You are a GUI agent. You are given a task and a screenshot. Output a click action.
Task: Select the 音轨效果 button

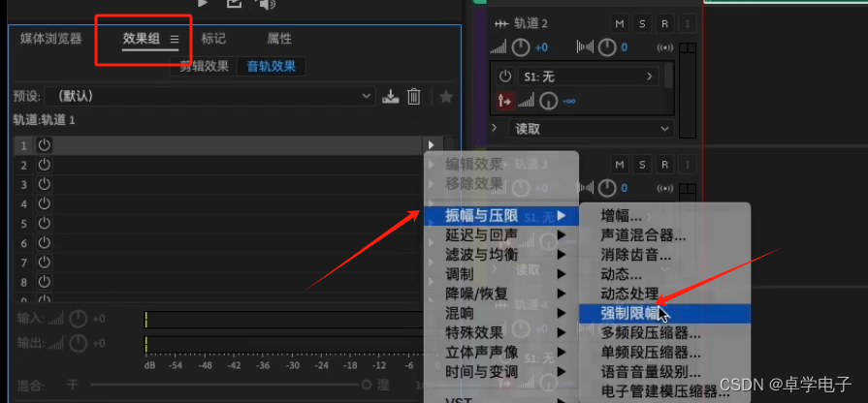tap(272, 66)
